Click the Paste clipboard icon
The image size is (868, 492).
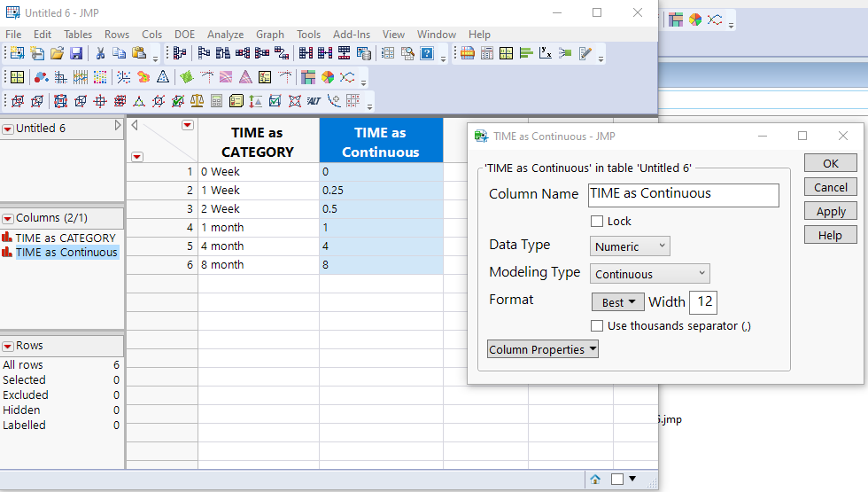click(x=138, y=54)
